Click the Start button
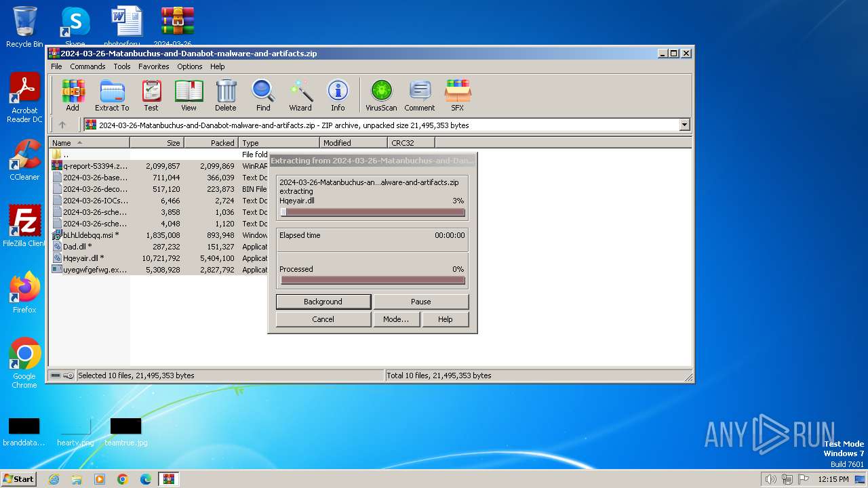Screen dimensions: 868x488 [18, 479]
